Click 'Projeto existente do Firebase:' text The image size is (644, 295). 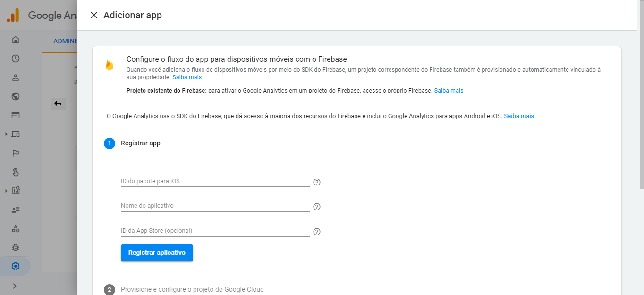coord(167,90)
